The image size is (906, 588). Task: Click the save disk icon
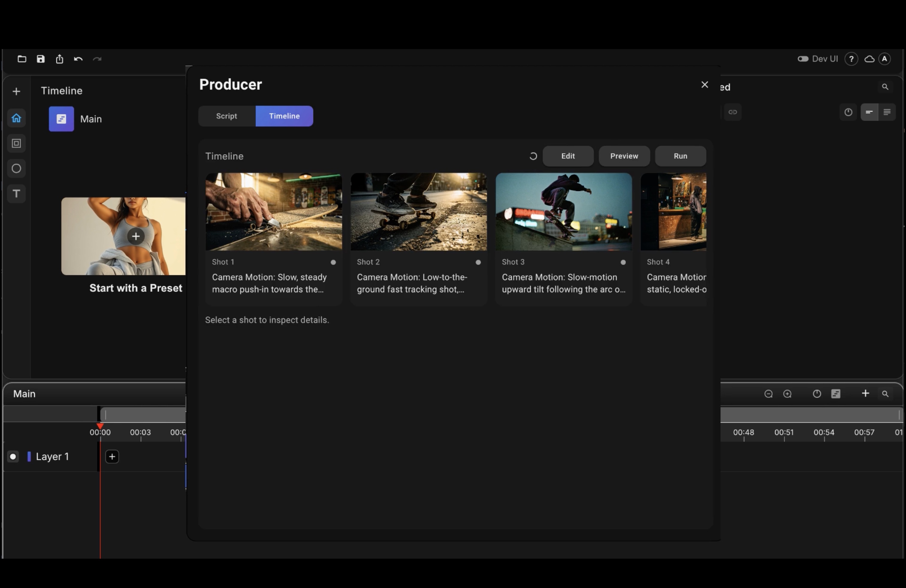(41, 59)
